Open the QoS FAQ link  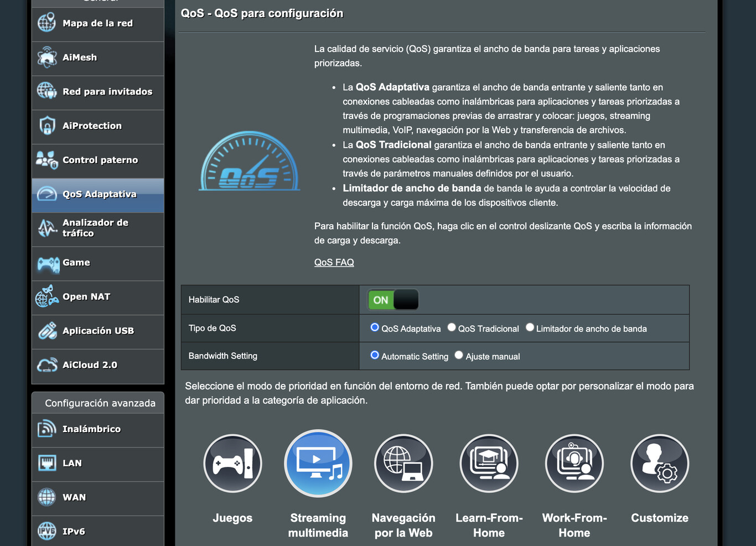(334, 262)
